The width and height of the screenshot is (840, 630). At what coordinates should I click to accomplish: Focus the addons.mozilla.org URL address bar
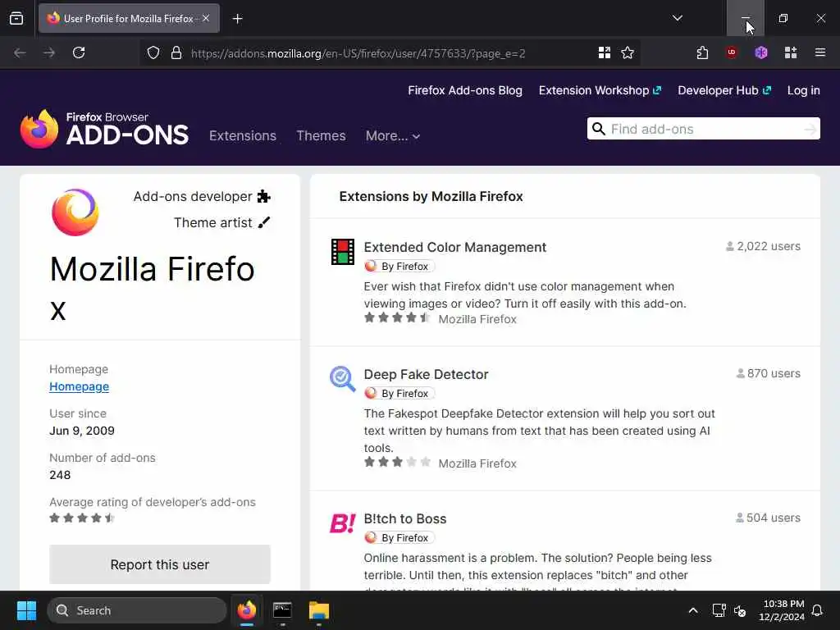point(358,53)
